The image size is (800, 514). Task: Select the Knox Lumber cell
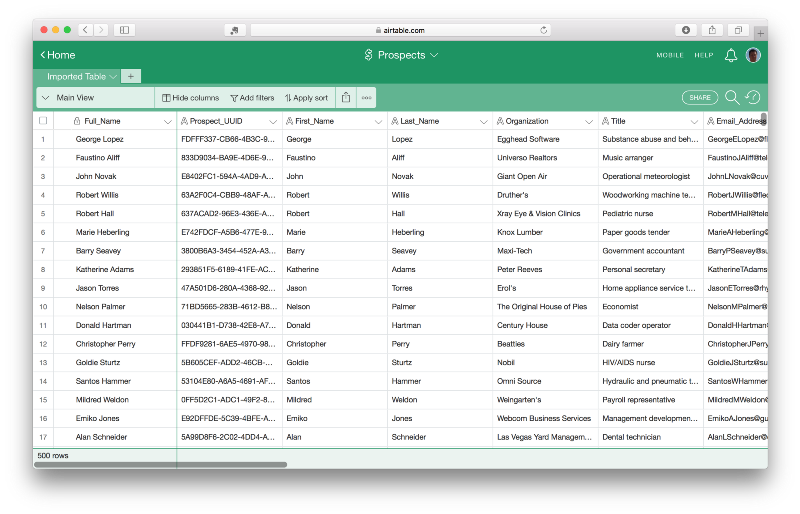[x=545, y=232]
